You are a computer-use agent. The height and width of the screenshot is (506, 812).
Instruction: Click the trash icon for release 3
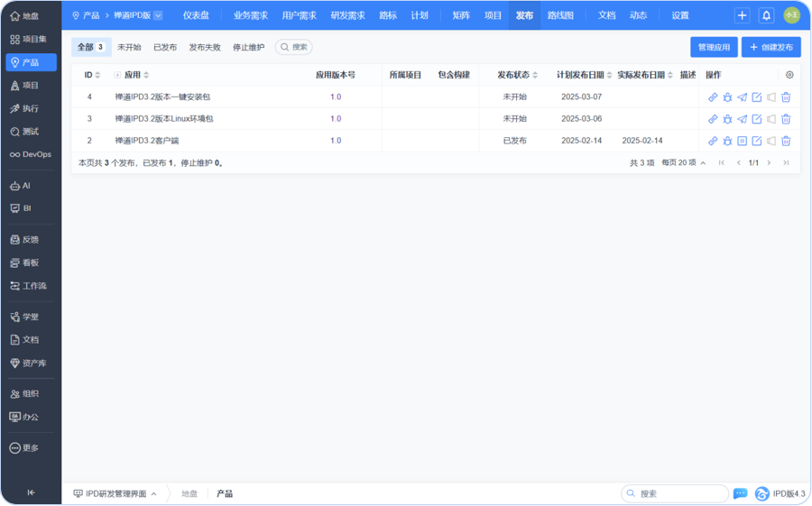(786, 119)
